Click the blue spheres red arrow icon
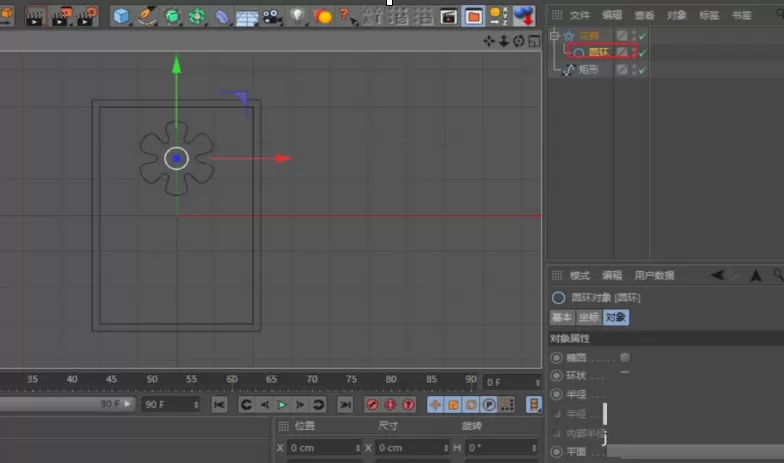Image resolution: width=784 pixels, height=463 pixels. 524,16
